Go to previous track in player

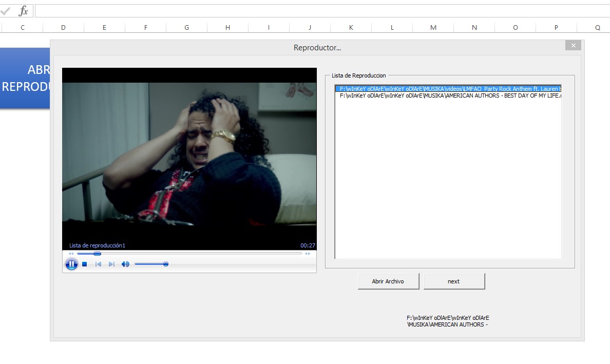click(x=98, y=264)
